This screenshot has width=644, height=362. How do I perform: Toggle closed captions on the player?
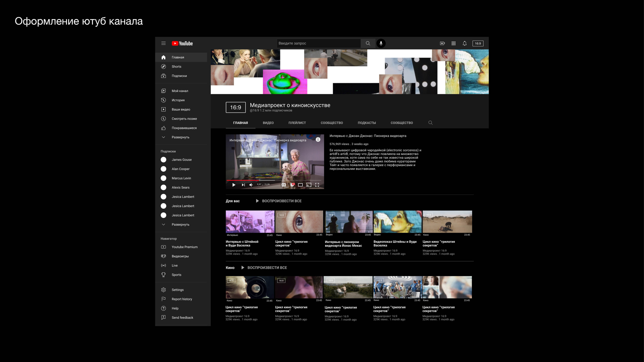click(x=284, y=185)
